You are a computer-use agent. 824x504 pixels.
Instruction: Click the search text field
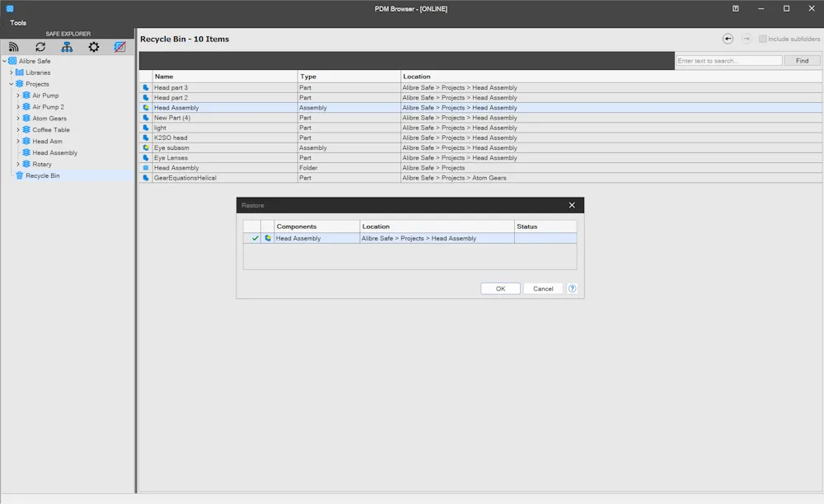[729, 60]
